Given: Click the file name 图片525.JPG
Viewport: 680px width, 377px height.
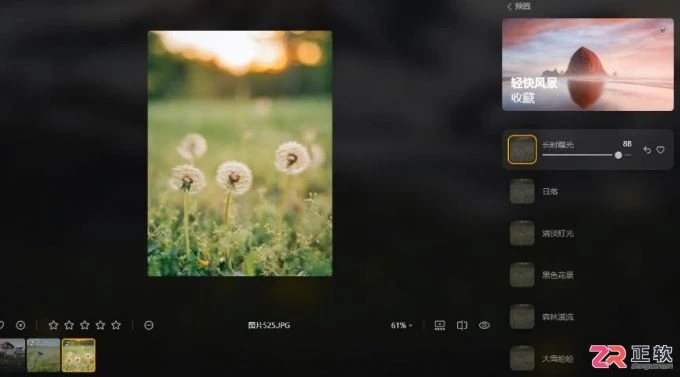Looking at the screenshot, I should pos(269,325).
